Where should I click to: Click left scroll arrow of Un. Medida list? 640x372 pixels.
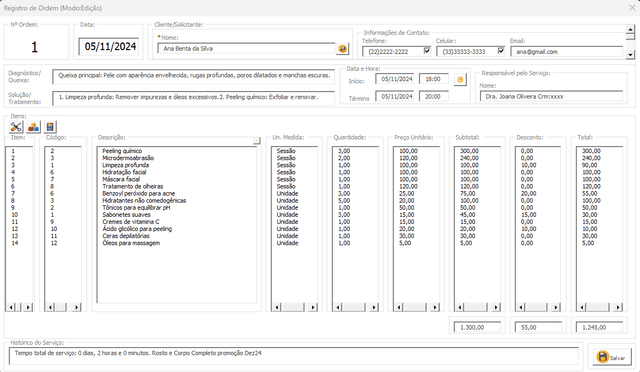point(277,307)
